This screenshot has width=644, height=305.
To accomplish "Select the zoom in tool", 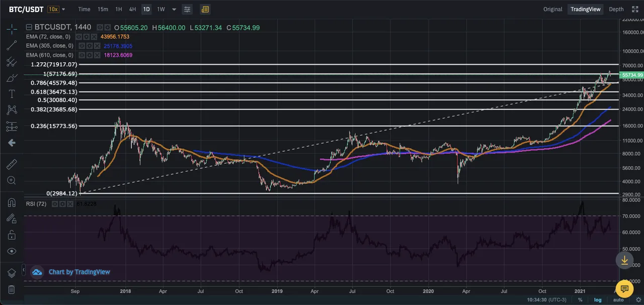I will (12, 180).
